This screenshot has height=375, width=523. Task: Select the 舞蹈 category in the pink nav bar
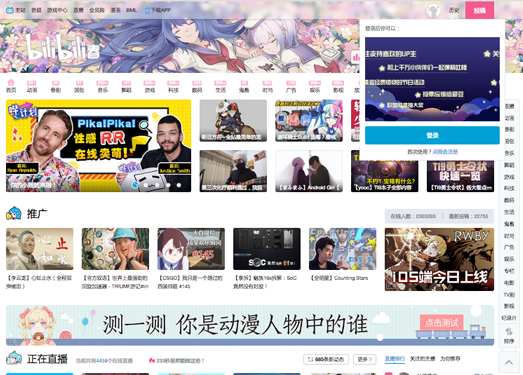(x=126, y=86)
